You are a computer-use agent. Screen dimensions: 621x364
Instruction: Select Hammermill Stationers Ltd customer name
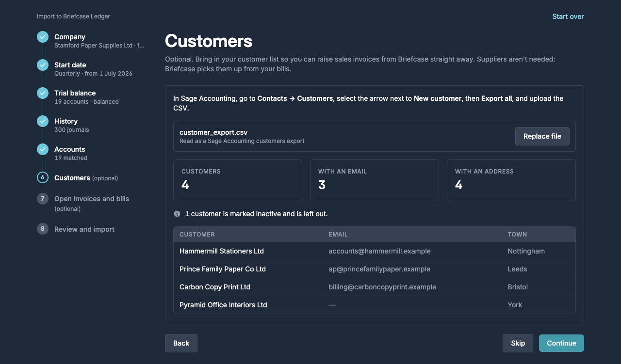tap(222, 251)
